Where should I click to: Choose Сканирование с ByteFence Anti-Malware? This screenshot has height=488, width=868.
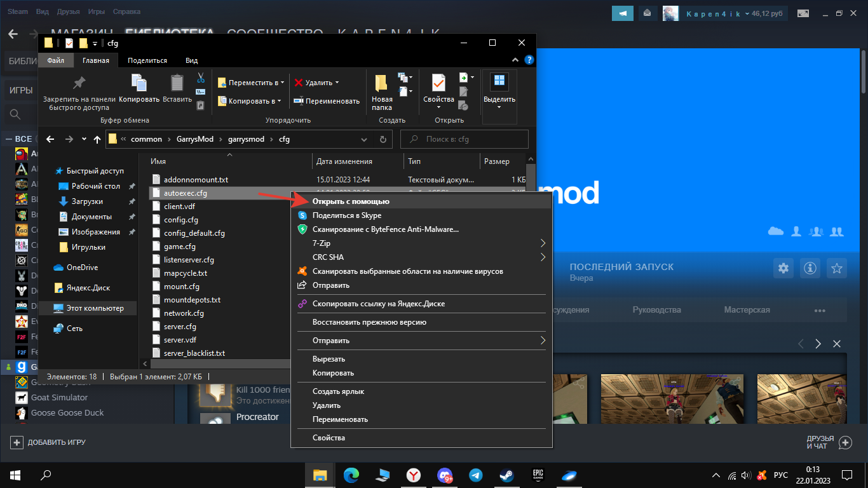(x=421, y=229)
